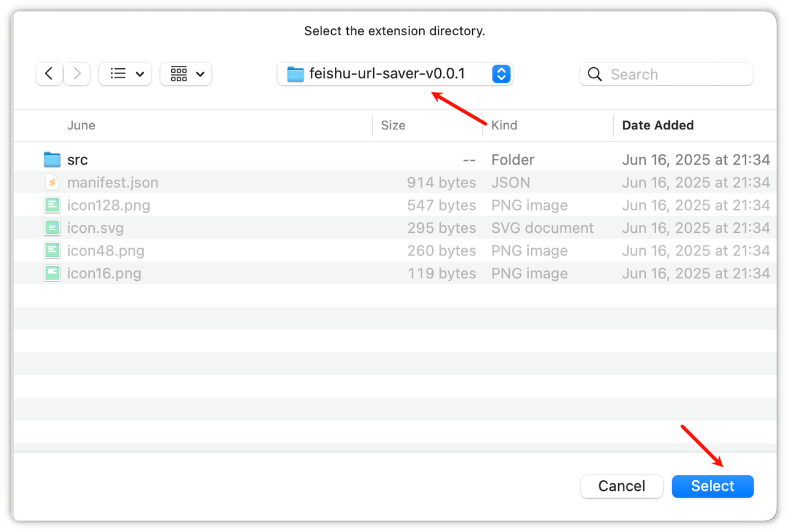Click the forward navigation arrow

point(77,74)
